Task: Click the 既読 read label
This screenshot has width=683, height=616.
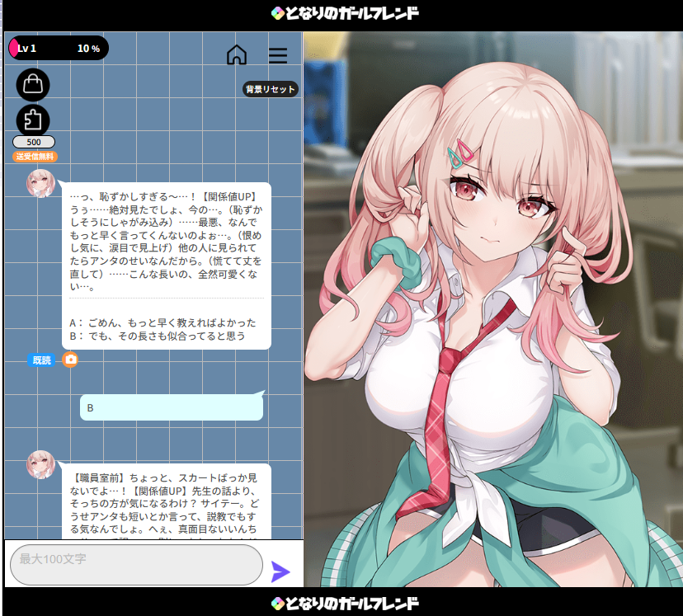Action: tap(41, 360)
